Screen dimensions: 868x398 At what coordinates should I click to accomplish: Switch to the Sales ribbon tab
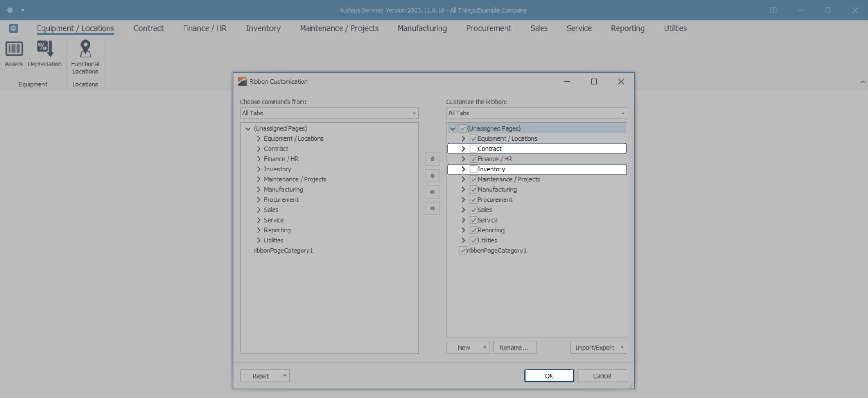(539, 28)
